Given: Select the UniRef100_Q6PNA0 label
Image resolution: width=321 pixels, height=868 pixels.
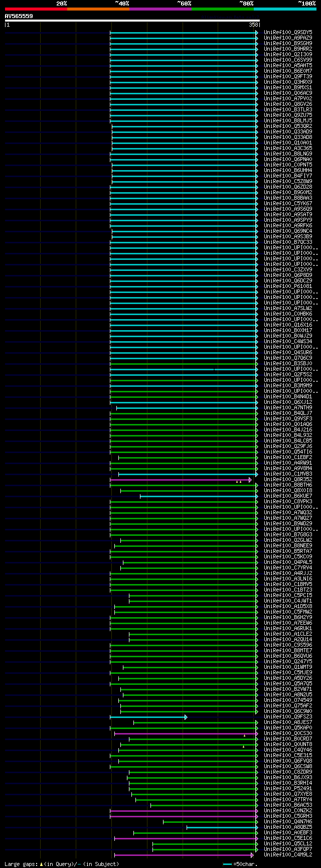Looking at the screenshot, I should click(x=288, y=159).
